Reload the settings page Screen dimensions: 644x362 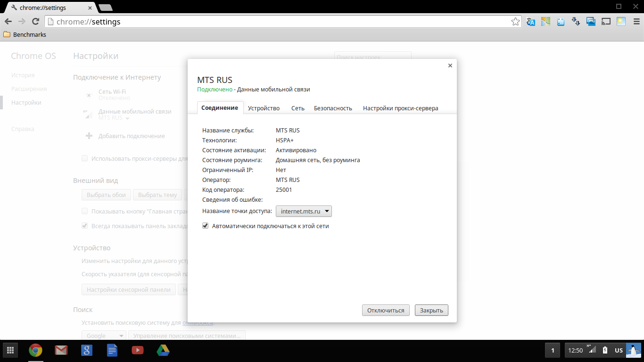pyautogui.click(x=35, y=22)
